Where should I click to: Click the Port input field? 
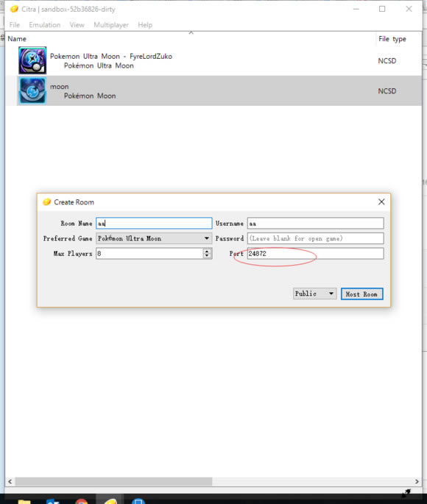315,254
